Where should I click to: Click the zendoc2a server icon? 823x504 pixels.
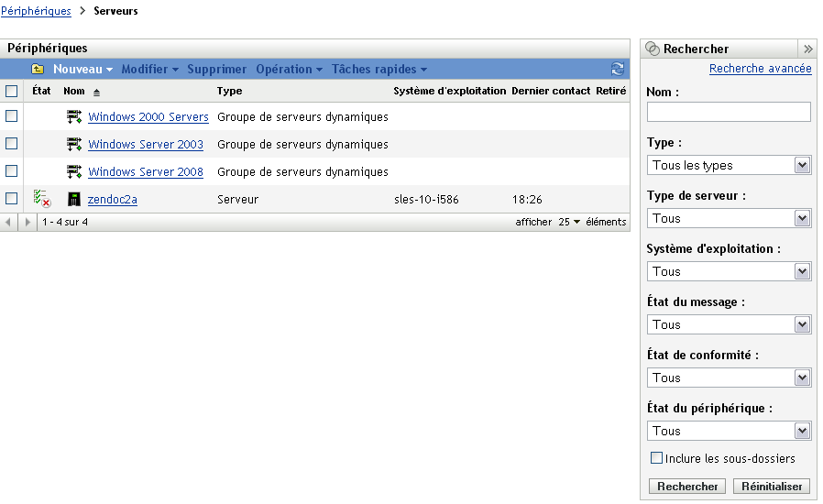point(74,199)
